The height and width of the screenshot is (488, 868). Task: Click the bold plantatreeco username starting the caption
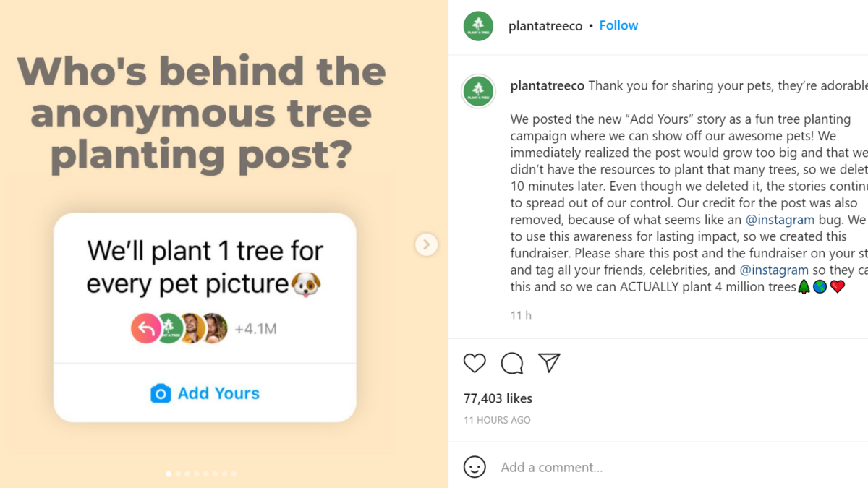coord(548,86)
